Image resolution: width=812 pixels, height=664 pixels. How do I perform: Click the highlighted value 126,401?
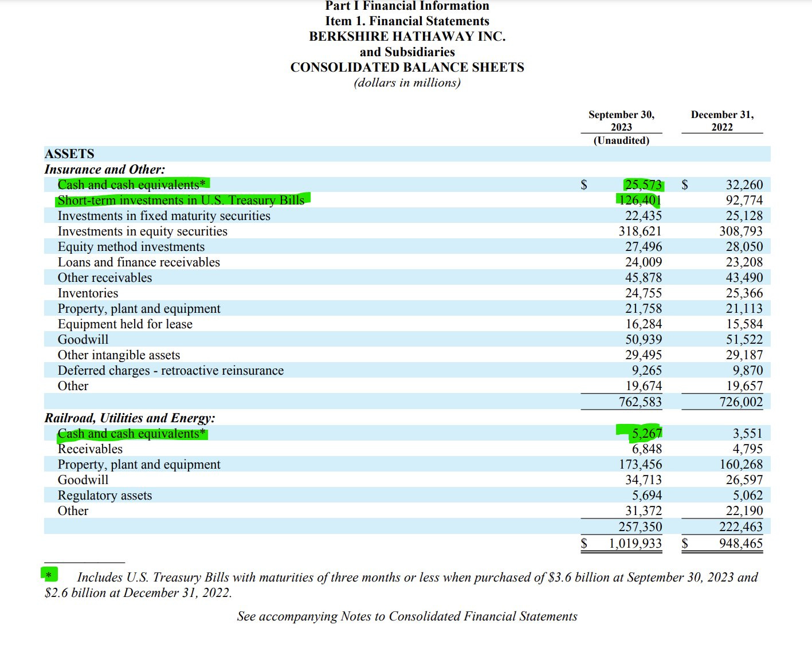click(640, 200)
